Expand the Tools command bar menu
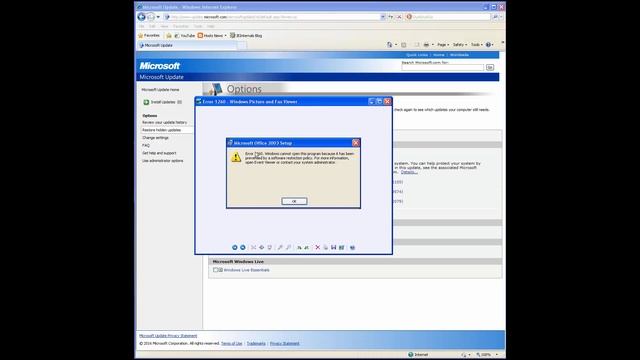Image resolution: width=640 pixels, height=360 pixels. 477,44
